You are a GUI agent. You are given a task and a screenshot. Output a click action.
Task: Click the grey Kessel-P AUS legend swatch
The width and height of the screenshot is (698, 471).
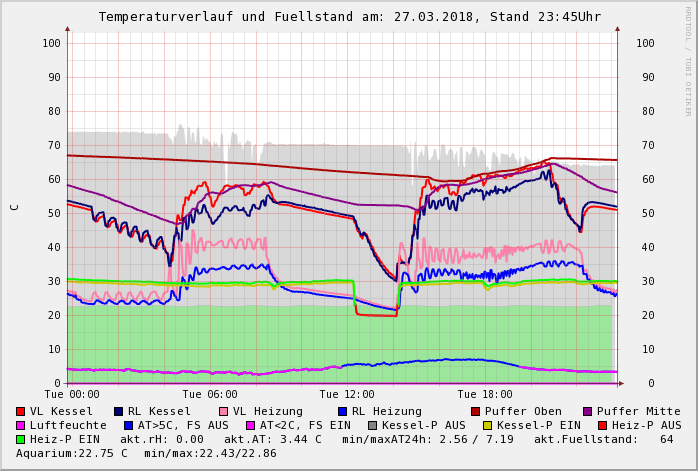(x=371, y=426)
